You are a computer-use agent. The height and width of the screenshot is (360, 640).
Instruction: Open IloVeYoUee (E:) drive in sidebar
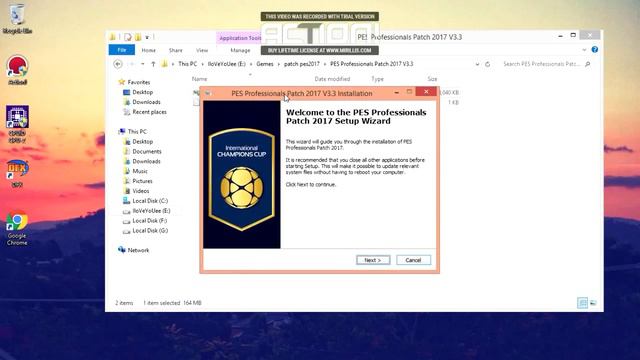point(151,211)
